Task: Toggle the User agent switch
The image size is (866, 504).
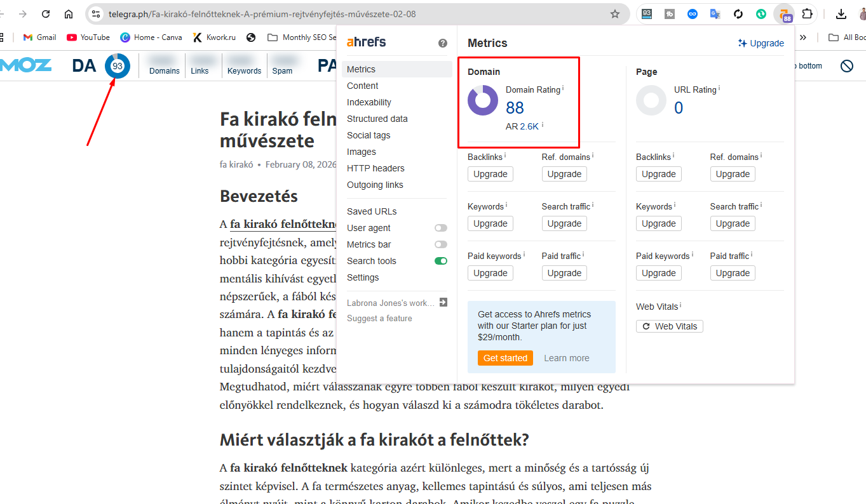Action: 440,228
